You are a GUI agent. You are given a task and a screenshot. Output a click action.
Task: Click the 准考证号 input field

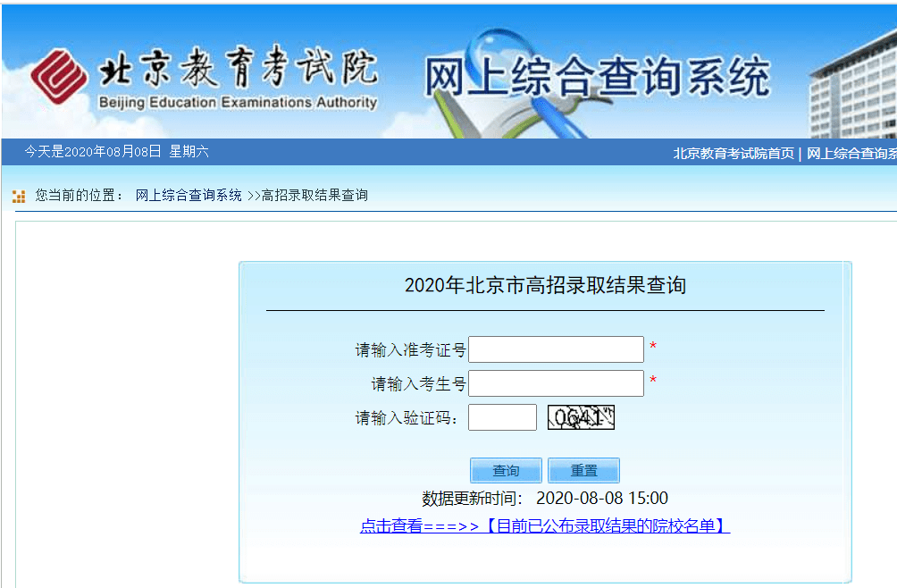tap(556, 349)
